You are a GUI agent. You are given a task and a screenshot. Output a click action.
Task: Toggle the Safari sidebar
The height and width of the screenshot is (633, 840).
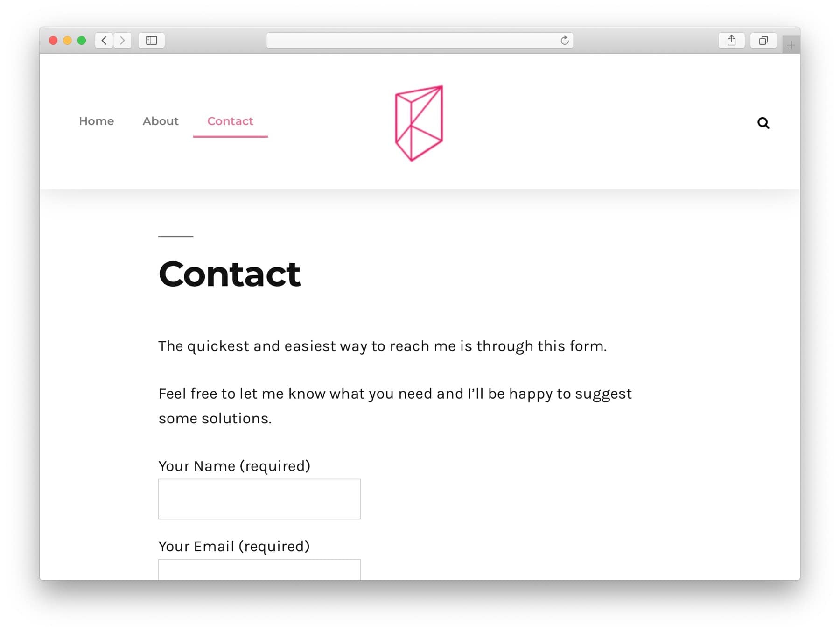(x=151, y=40)
